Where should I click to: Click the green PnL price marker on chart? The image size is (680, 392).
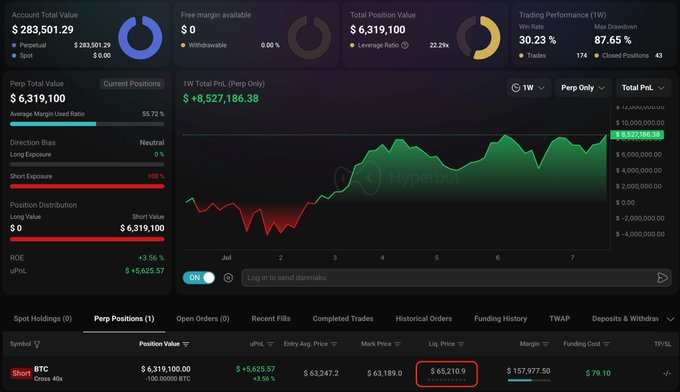click(637, 134)
